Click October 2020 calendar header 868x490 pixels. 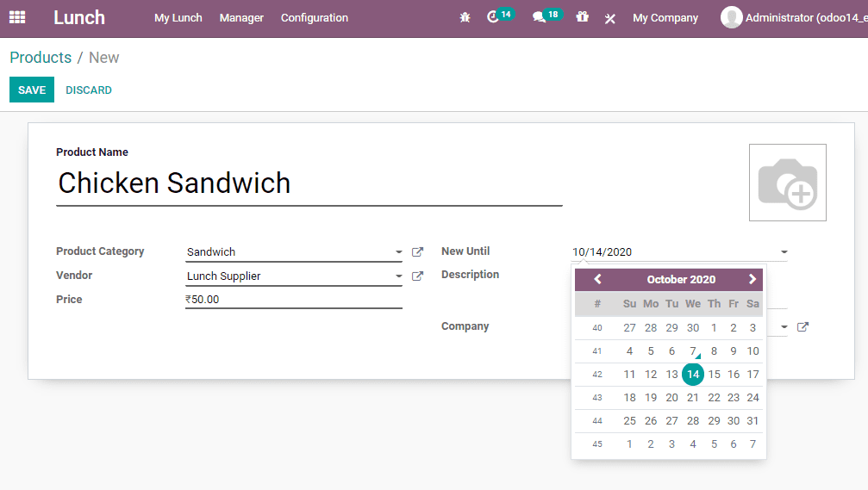(681, 279)
